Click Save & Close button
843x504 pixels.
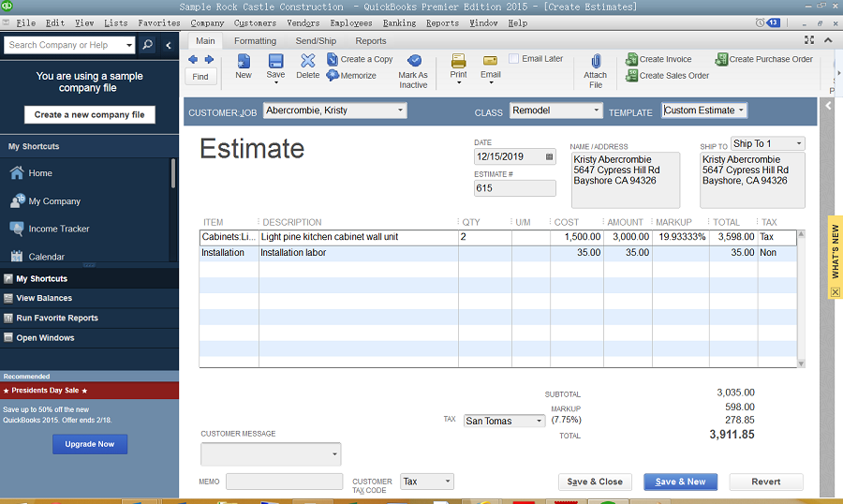click(595, 482)
